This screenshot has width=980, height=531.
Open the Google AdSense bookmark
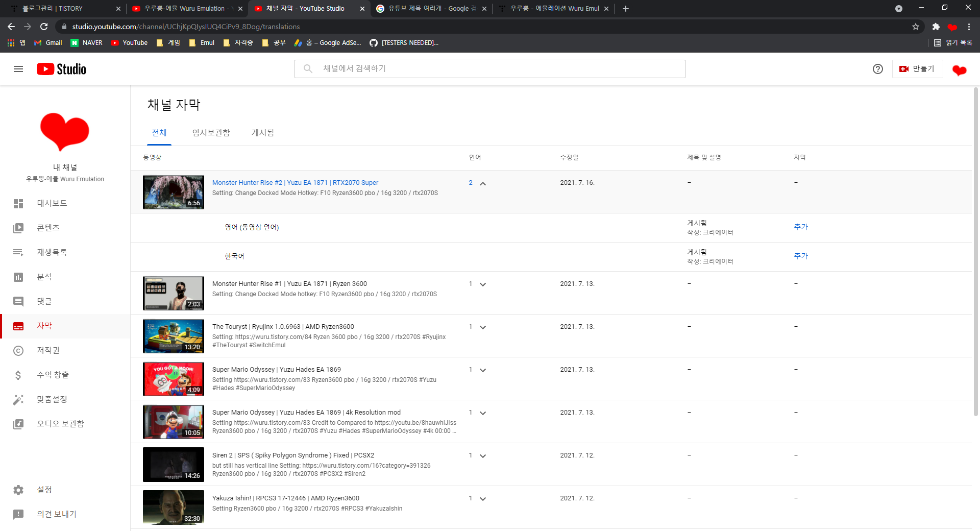coord(328,43)
